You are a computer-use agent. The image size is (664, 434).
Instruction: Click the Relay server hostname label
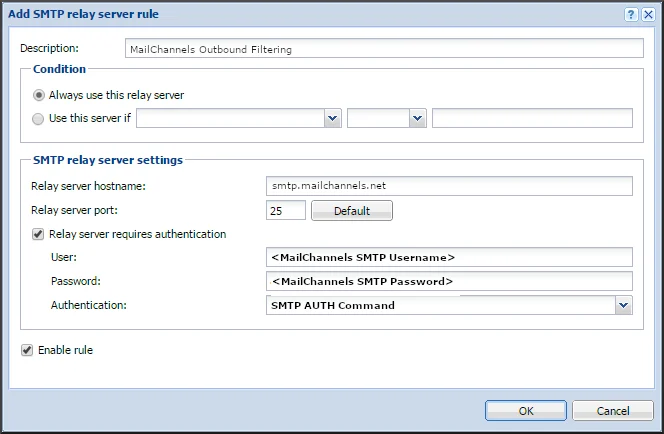[x=88, y=186]
